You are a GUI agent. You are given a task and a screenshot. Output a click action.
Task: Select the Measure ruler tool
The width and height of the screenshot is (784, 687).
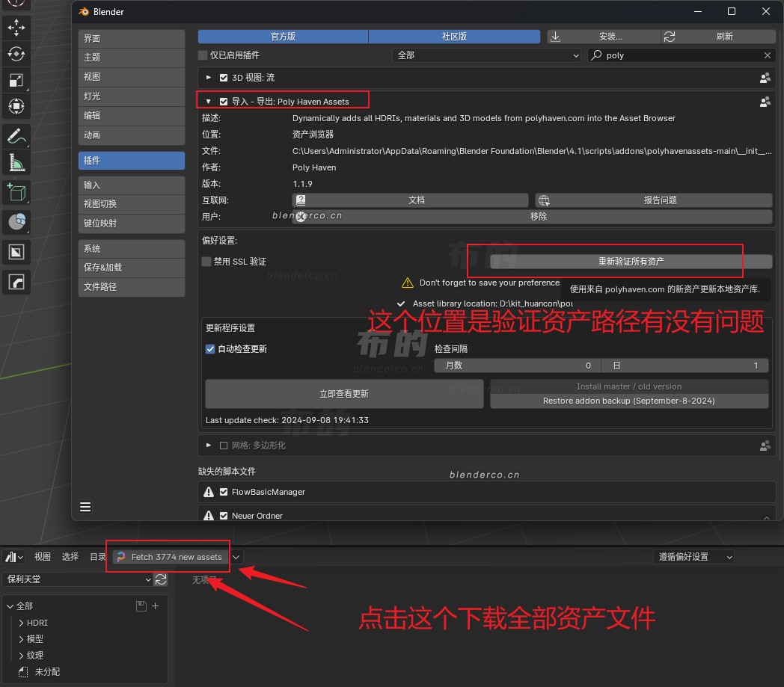click(x=16, y=162)
